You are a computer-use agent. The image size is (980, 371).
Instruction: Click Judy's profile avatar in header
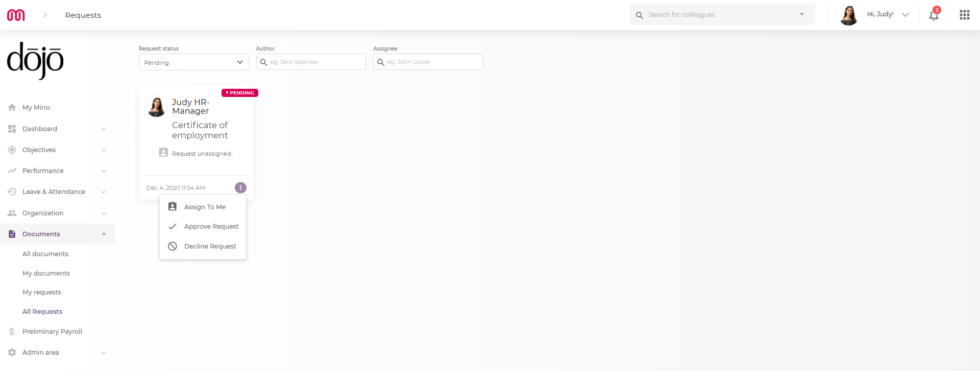[x=849, y=15]
